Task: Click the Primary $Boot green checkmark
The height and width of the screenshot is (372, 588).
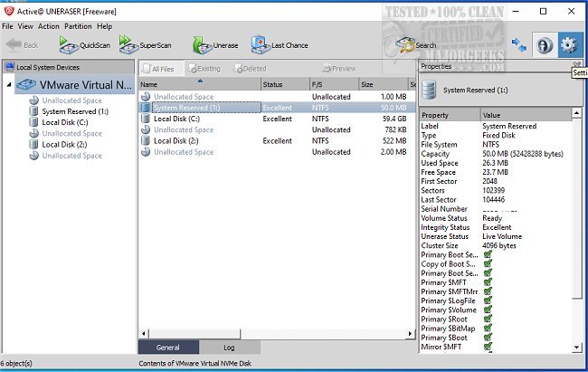Action: [488, 338]
